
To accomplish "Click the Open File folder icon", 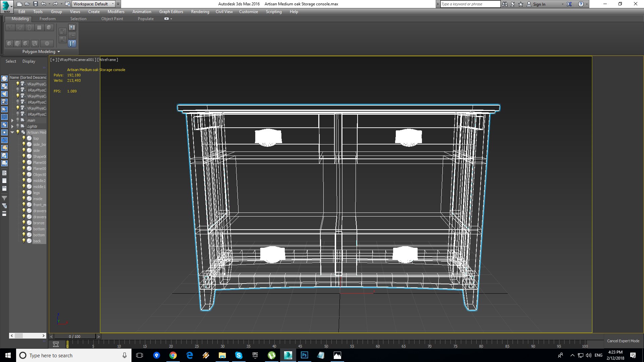I will click(x=28, y=4).
